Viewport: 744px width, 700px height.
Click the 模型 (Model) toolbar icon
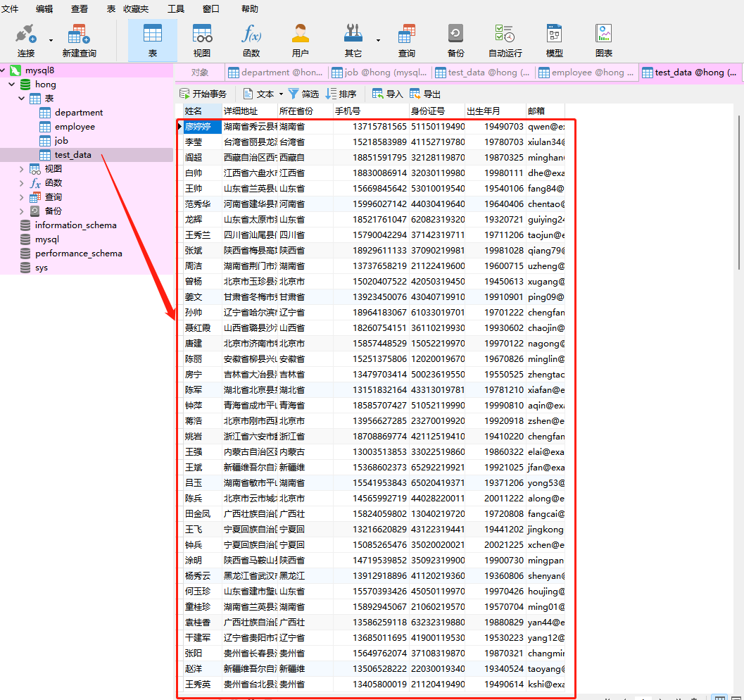coord(554,40)
